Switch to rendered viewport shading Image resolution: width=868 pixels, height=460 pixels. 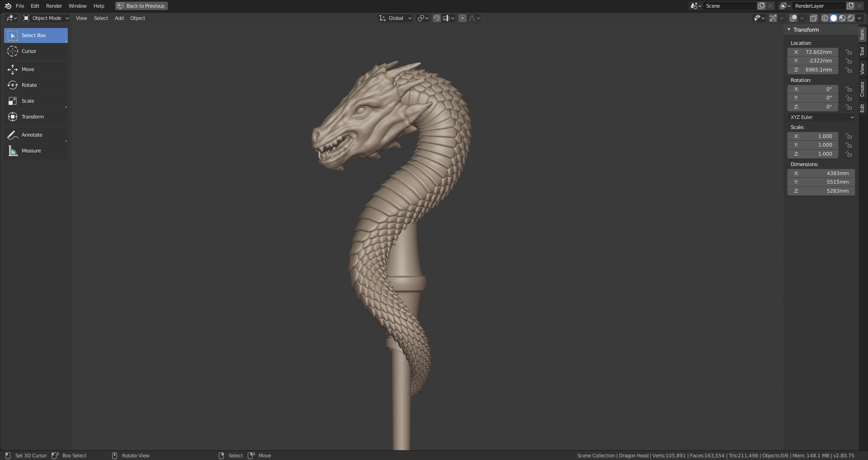pos(851,18)
